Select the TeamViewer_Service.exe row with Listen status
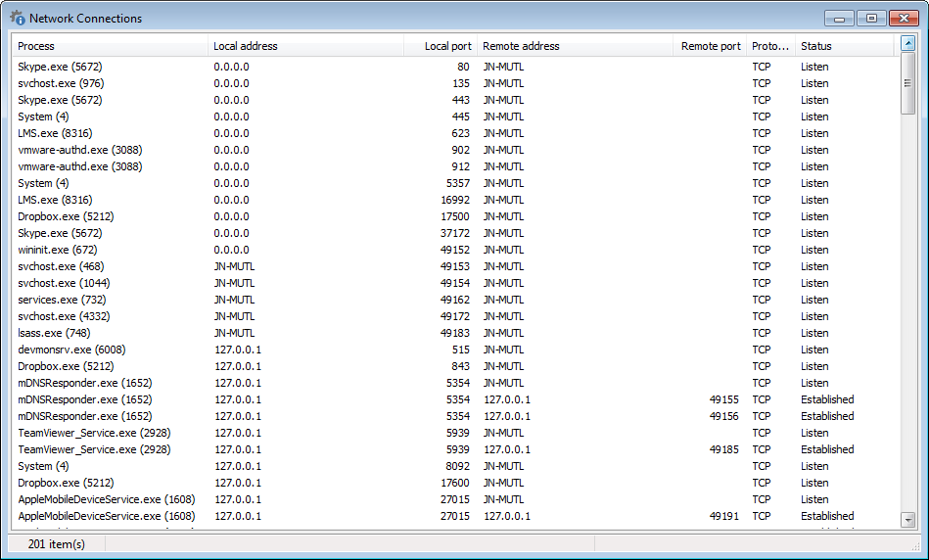Image resolution: width=929 pixels, height=560 pixels. tap(455, 433)
